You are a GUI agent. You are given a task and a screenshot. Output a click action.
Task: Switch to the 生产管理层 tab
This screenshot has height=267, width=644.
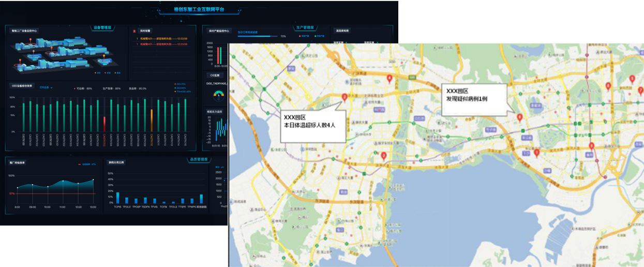pos(305,28)
